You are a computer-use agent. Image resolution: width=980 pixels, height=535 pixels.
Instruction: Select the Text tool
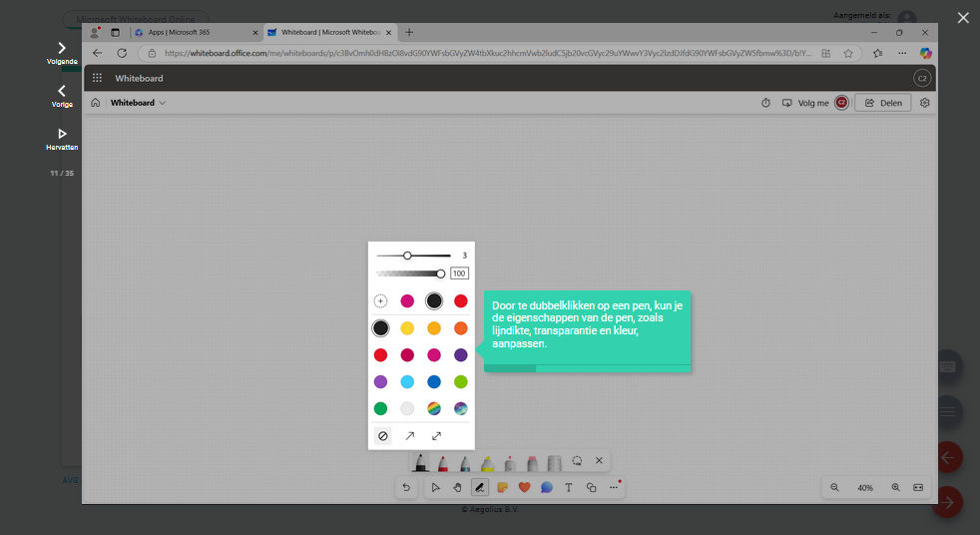coord(569,488)
